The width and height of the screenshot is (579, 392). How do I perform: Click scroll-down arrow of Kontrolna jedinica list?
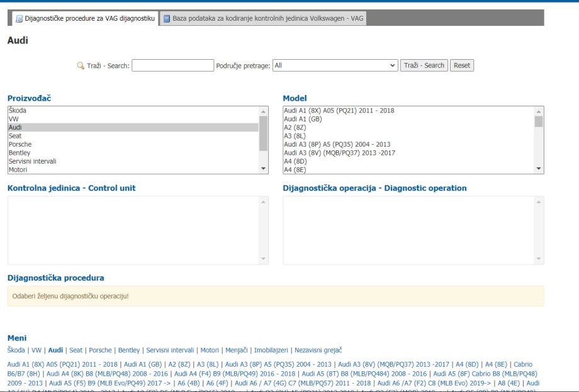tap(263, 259)
